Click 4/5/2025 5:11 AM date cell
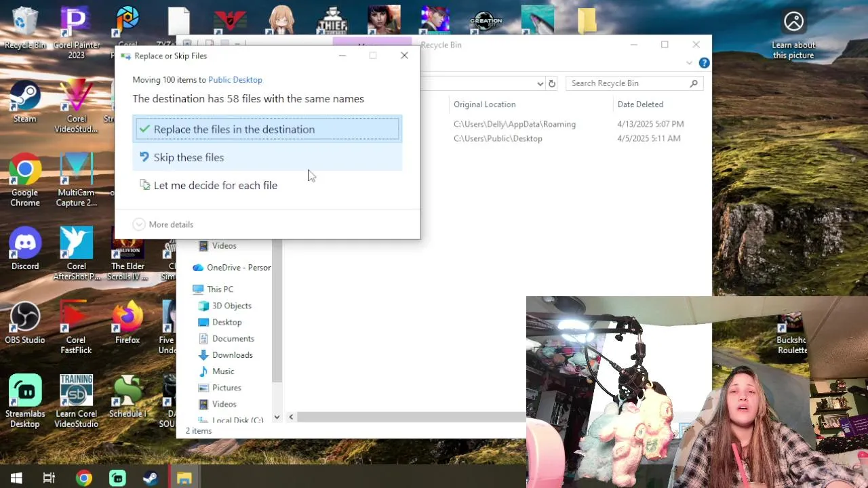This screenshot has height=488, width=868. pyautogui.click(x=649, y=138)
